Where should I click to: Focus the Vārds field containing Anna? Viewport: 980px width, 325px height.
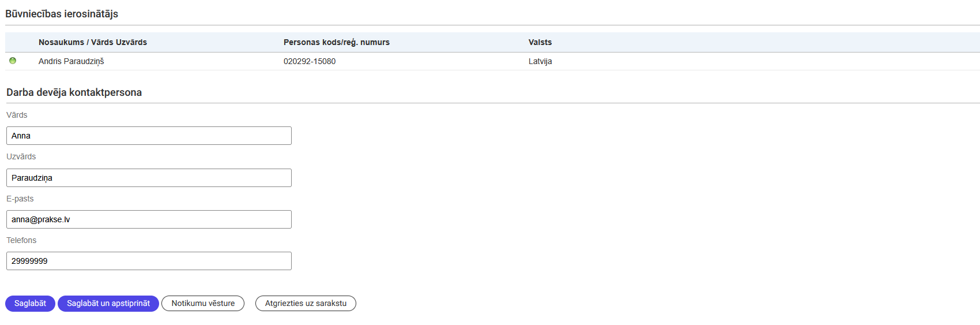click(149, 136)
